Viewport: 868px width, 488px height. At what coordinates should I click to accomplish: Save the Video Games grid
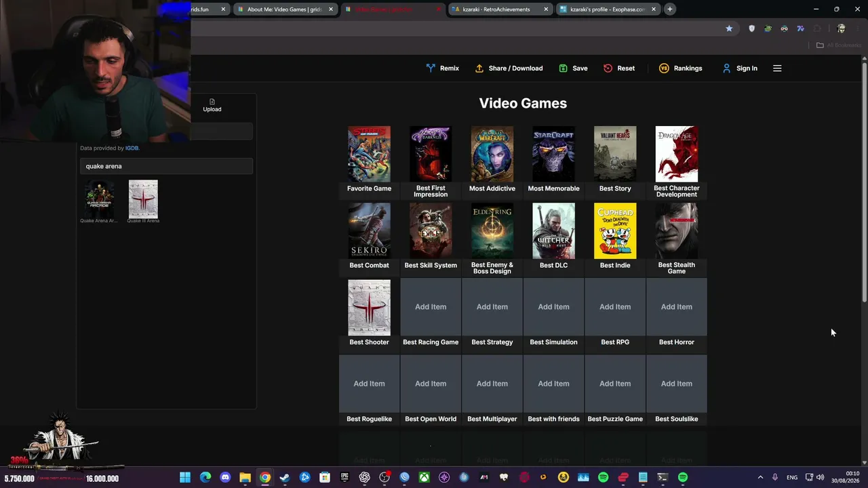click(573, 68)
